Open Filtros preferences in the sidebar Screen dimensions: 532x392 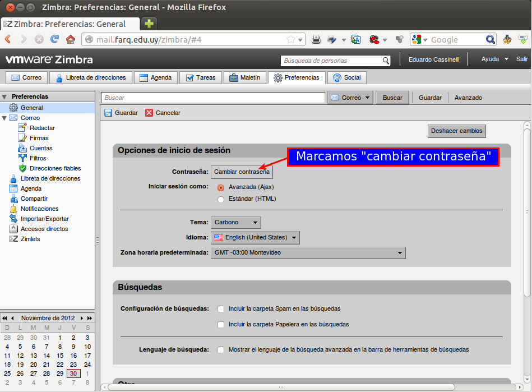pos(38,158)
